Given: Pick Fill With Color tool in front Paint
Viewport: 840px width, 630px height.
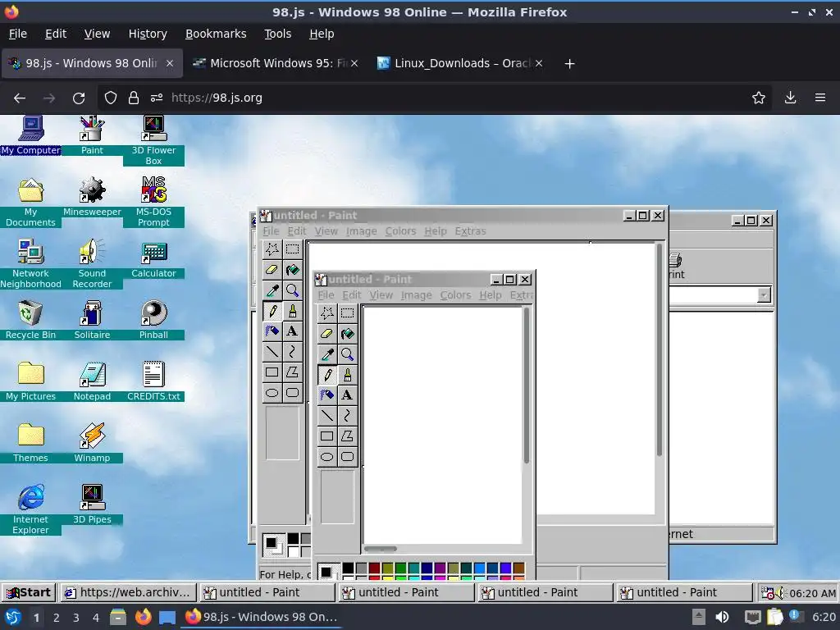Looking at the screenshot, I should (x=347, y=334).
